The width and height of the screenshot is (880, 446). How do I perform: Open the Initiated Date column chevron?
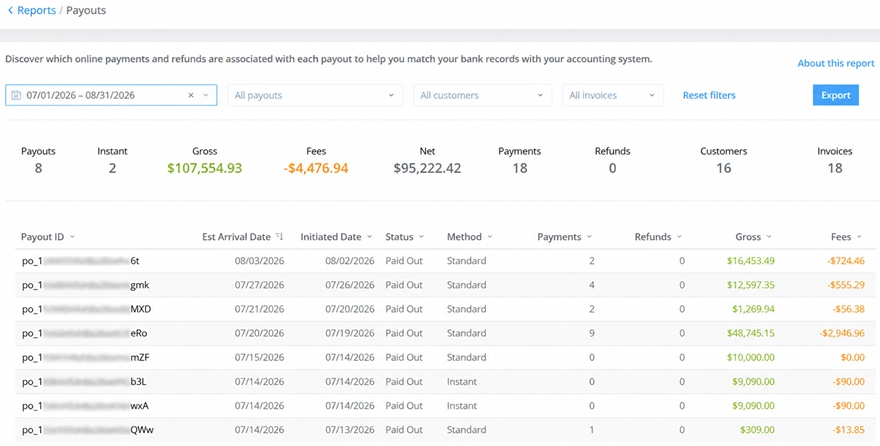(369, 237)
